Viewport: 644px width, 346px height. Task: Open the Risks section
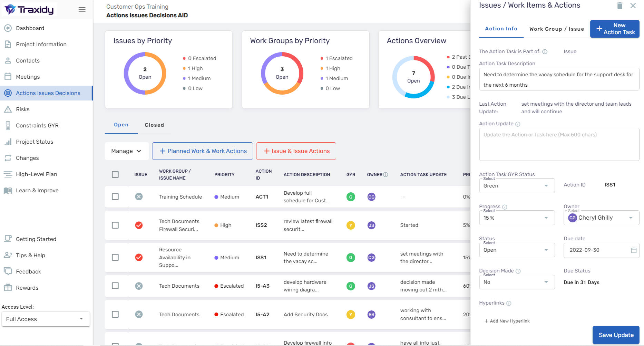[x=22, y=109]
